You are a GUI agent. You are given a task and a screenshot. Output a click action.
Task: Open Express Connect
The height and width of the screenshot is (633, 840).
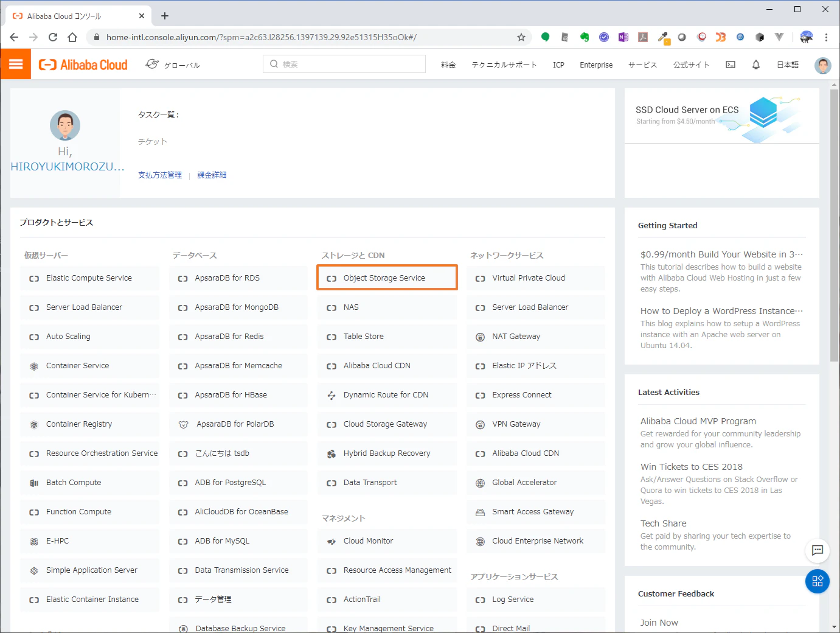click(536, 394)
